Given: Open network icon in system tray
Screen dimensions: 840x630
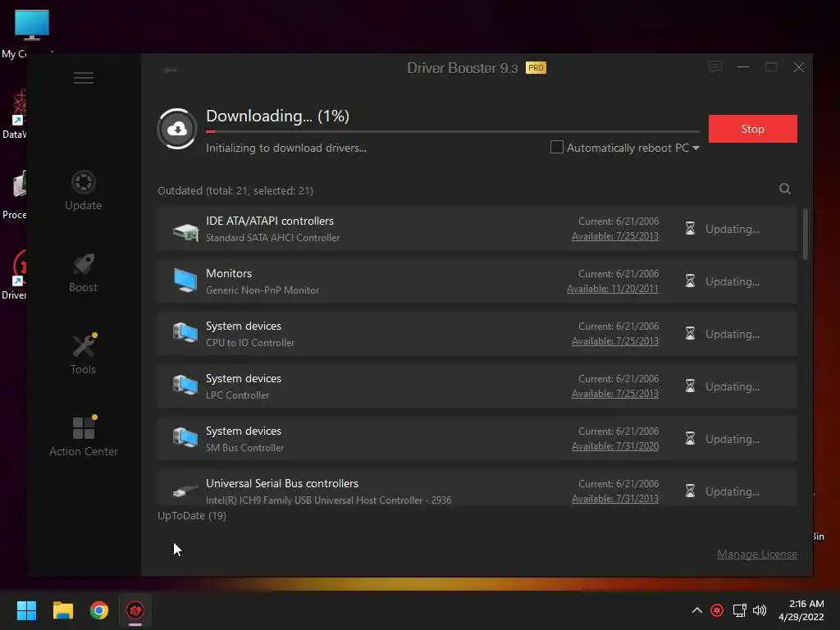Looking at the screenshot, I should click(x=740, y=610).
